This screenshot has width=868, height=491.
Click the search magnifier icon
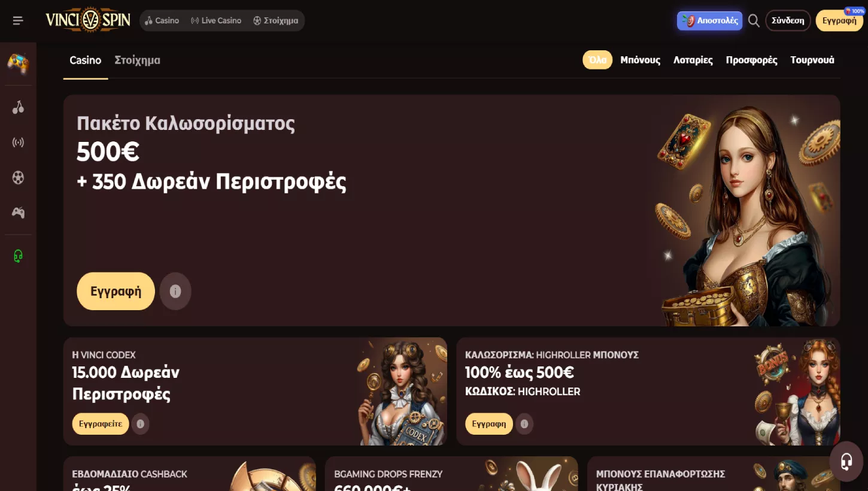point(754,21)
